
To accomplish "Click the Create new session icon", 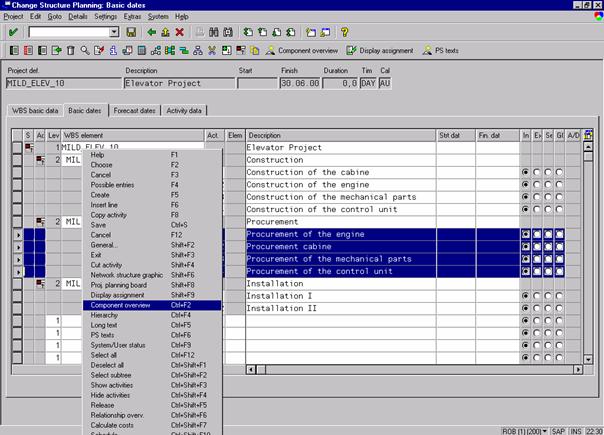I will coord(310,32).
